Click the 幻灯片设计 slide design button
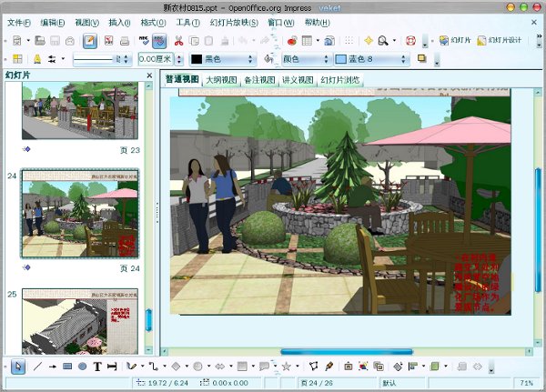The height and width of the screenshot is (392, 546). click(x=499, y=40)
